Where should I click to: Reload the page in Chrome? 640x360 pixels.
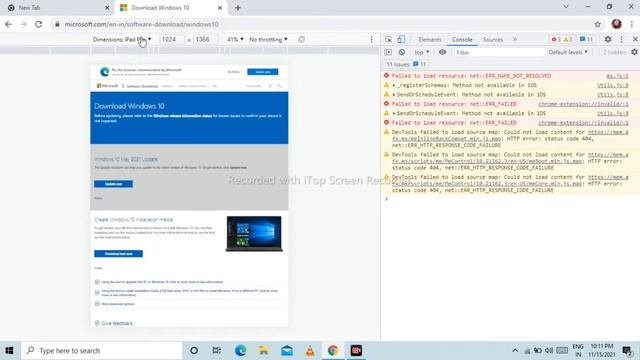[38, 24]
